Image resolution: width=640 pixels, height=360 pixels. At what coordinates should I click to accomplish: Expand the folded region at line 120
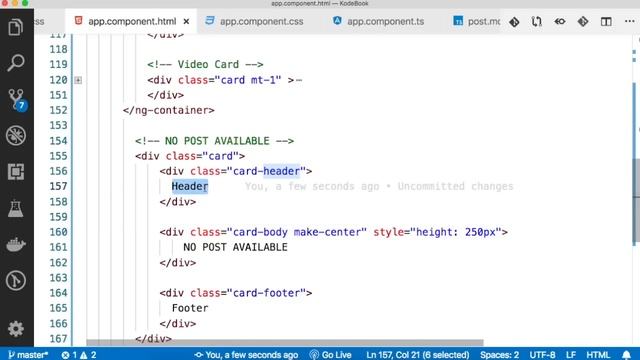tap(78, 80)
